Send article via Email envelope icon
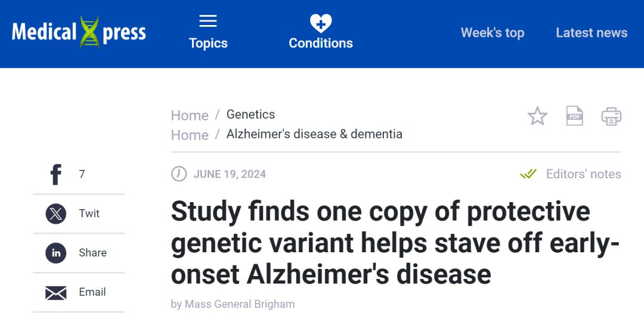Image resolution: width=644 pixels, height=322 pixels. tap(56, 292)
